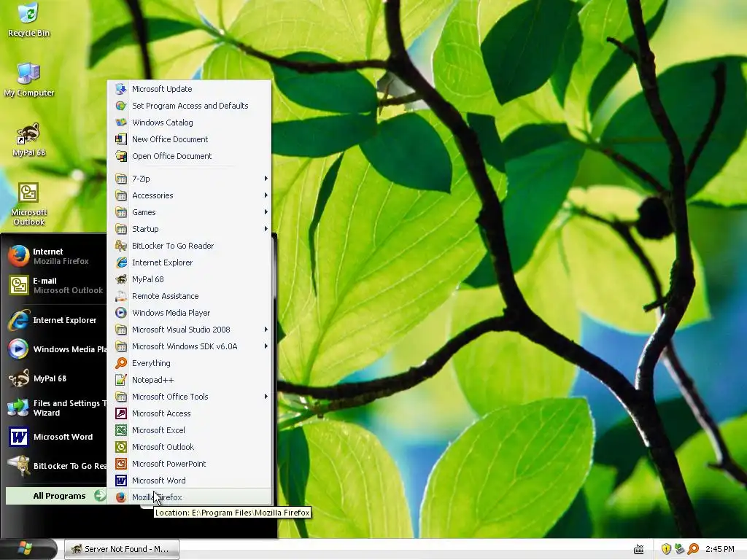Image resolution: width=747 pixels, height=560 pixels.
Task: Open Internet Mozilla Firefox pinned item
Action: (x=55, y=256)
